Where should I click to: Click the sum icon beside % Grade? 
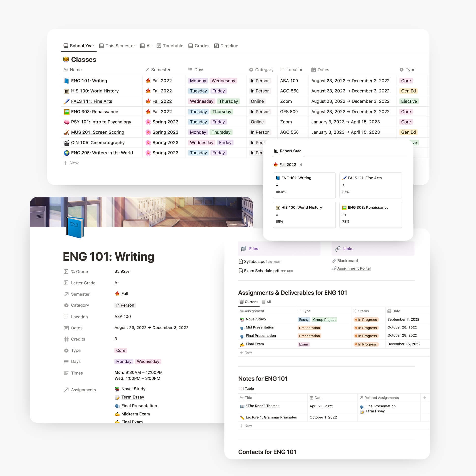click(x=66, y=271)
